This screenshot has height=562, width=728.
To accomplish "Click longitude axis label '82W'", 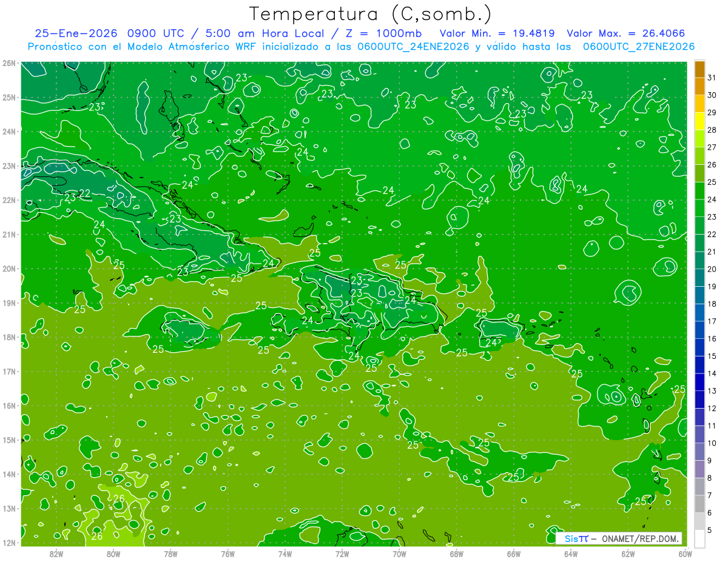I will (56, 554).
